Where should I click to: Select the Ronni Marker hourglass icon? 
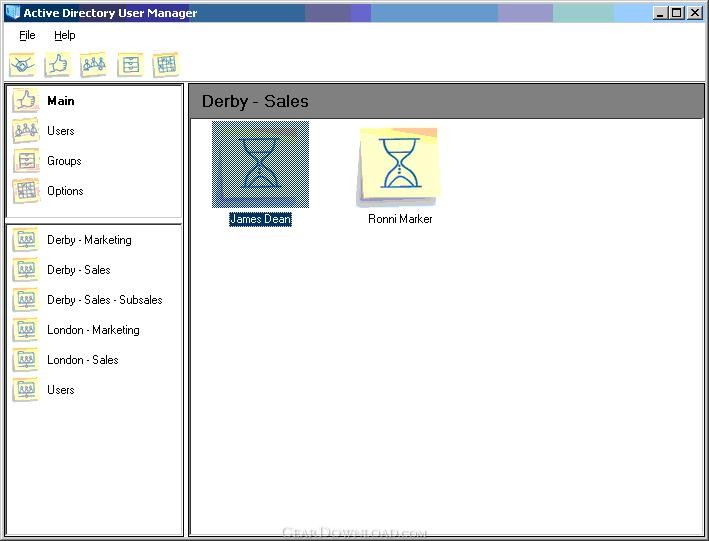click(398, 167)
